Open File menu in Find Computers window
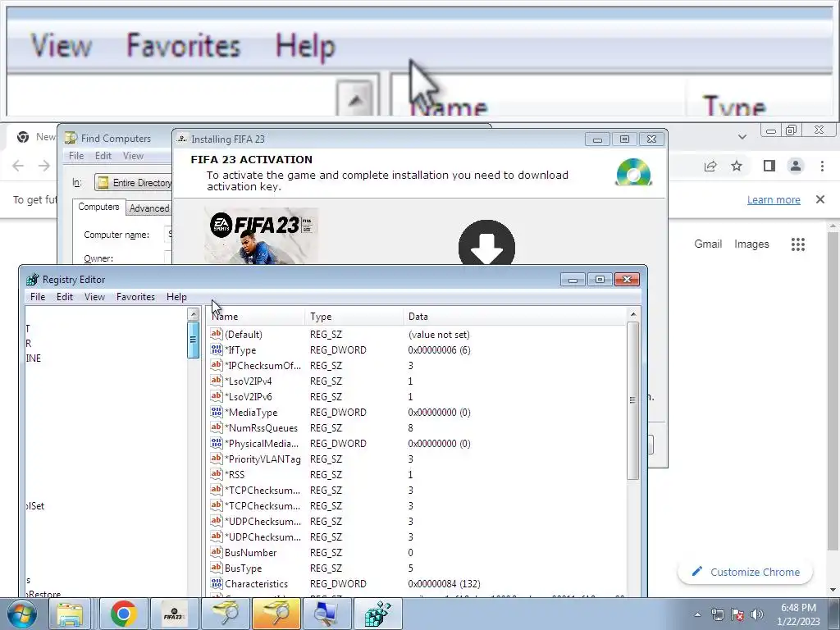This screenshot has width=840, height=630. coord(76,156)
